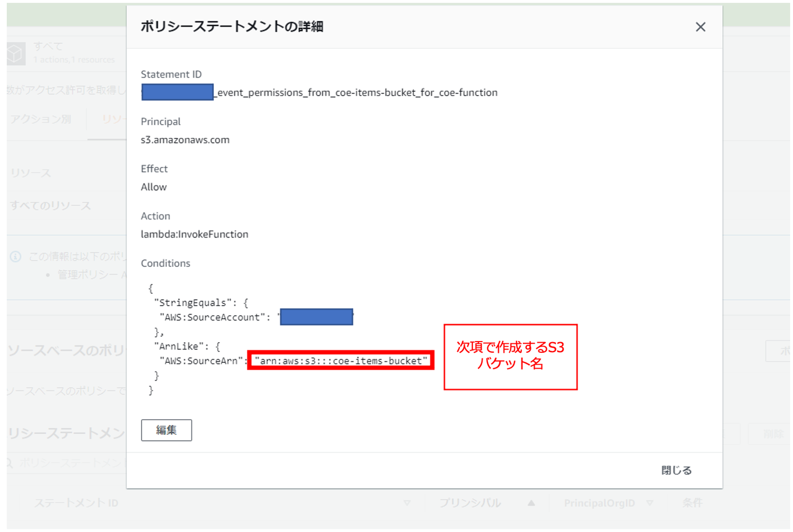Click the lambda:InvokeFunction action value
Image resolution: width=793 pixels, height=532 pixels.
click(194, 234)
